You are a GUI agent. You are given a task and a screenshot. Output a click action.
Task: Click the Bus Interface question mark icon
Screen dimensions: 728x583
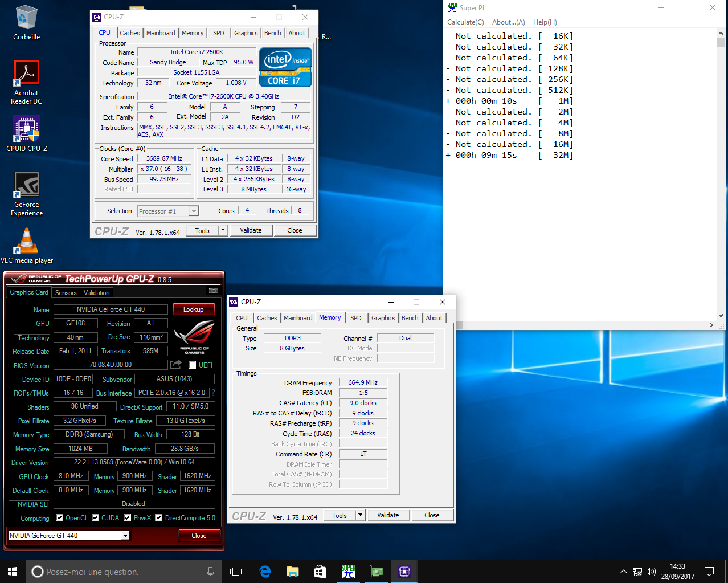point(214,393)
